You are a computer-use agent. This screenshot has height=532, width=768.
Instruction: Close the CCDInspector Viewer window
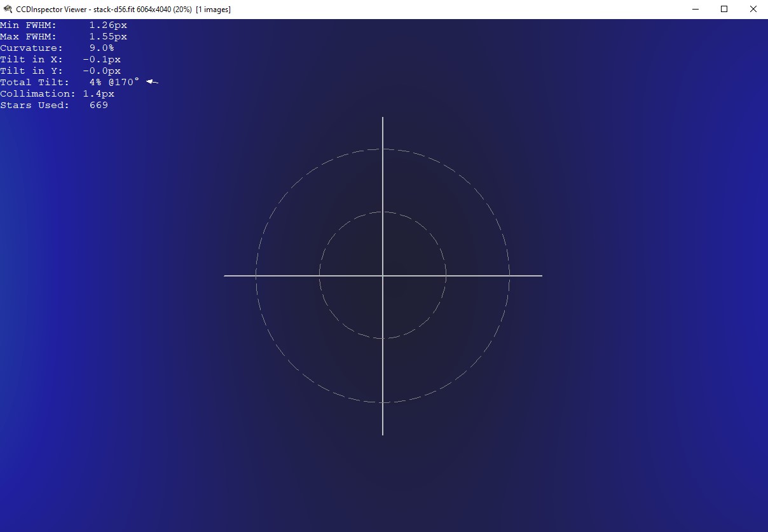click(753, 9)
